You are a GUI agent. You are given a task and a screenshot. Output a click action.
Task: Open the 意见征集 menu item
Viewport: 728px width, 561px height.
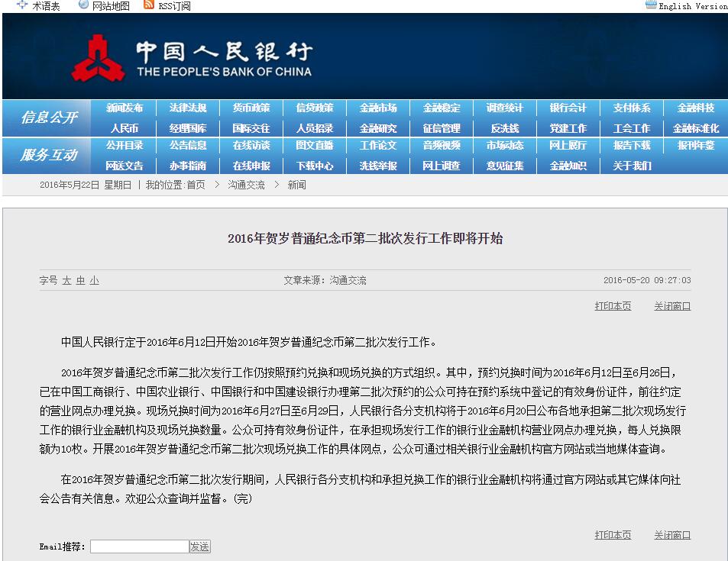pyautogui.click(x=505, y=166)
